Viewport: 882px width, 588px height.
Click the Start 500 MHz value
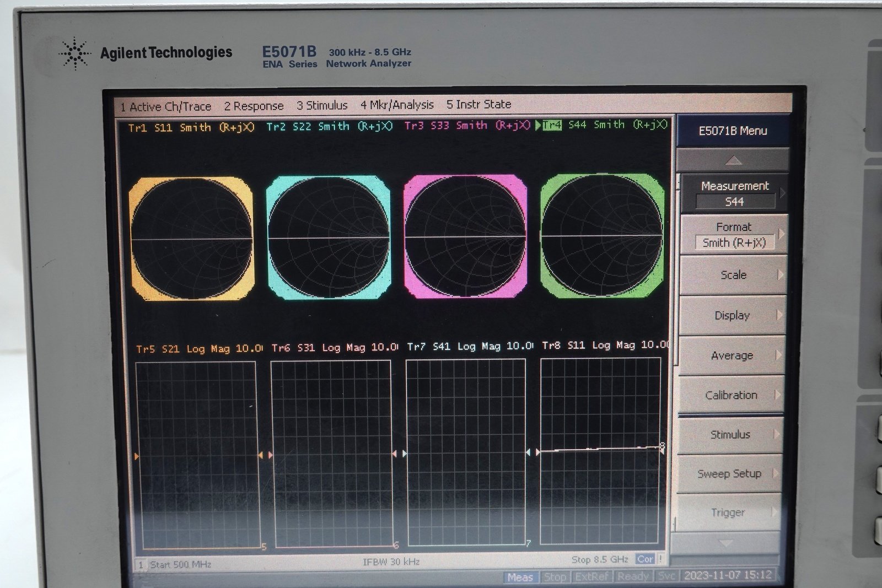tap(180, 564)
